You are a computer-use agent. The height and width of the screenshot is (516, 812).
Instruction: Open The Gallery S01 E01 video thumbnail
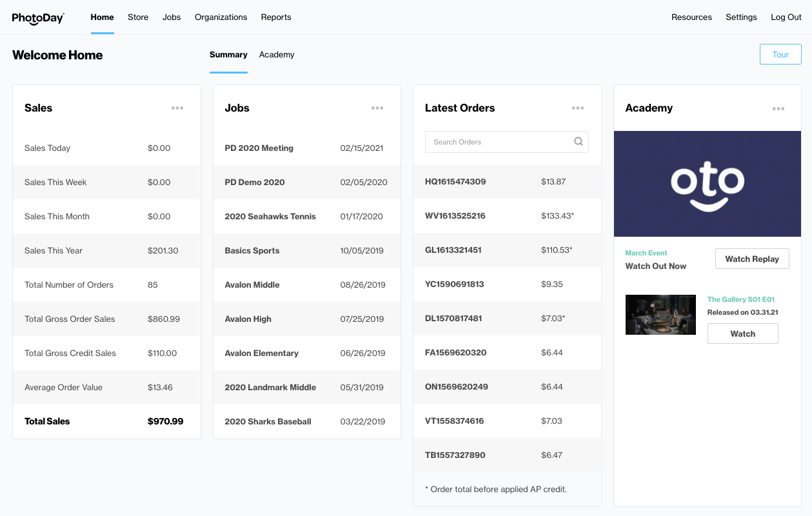[x=660, y=315]
